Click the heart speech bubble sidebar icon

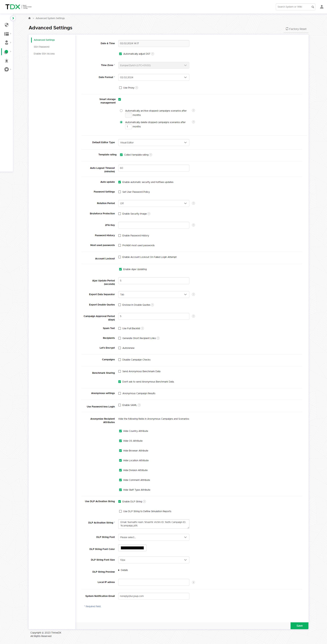tap(7, 69)
